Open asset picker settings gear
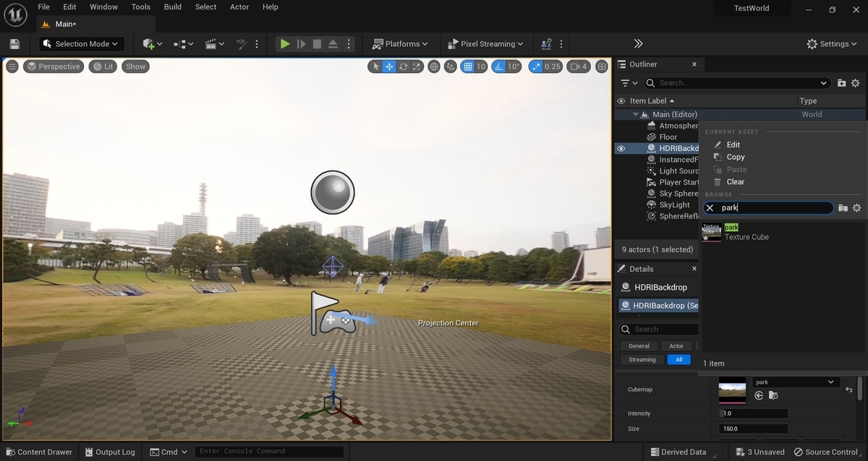The height and width of the screenshot is (461, 868). point(856,208)
